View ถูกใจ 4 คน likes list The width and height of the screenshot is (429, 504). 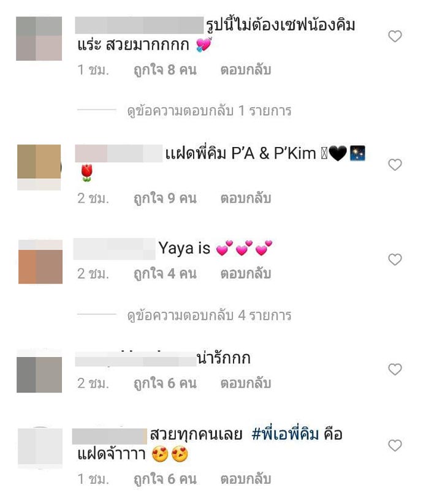(x=165, y=274)
